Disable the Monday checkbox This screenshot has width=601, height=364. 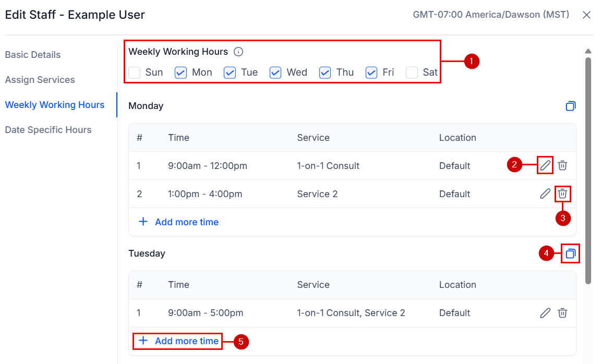181,72
